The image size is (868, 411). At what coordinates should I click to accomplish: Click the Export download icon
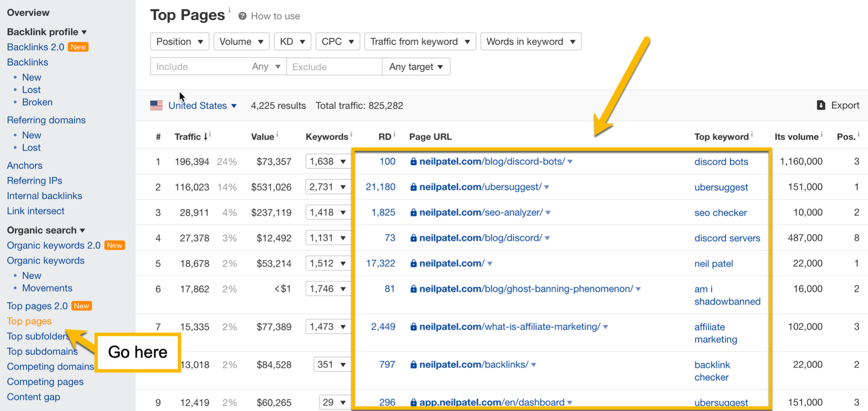[821, 105]
